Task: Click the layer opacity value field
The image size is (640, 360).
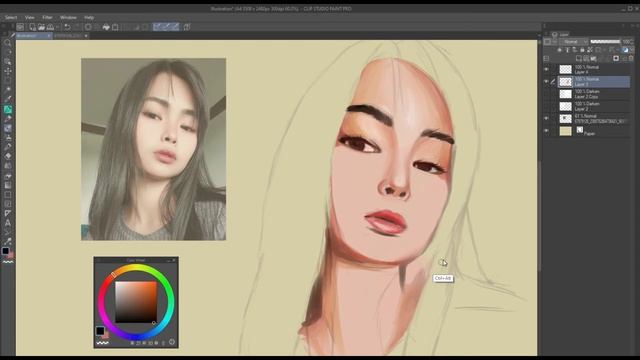Action: click(x=627, y=42)
